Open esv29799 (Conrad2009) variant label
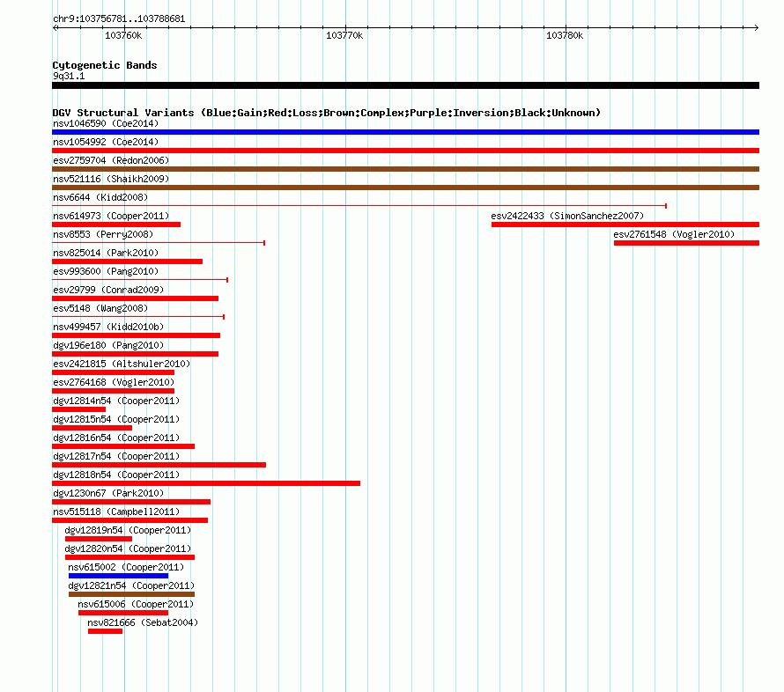The height and width of the screenshot is (692, 784). (x=108, y=290)
